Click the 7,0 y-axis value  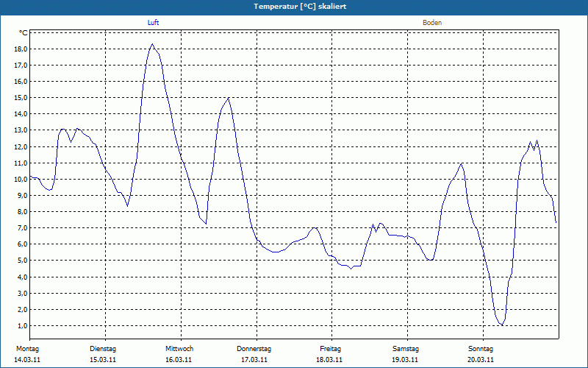click(23, 228)
